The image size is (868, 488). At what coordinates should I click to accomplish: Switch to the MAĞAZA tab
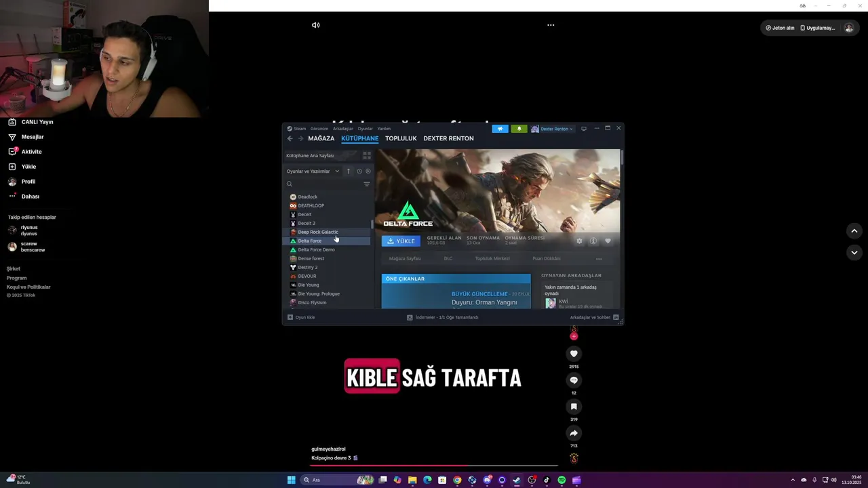pos(321,138)
